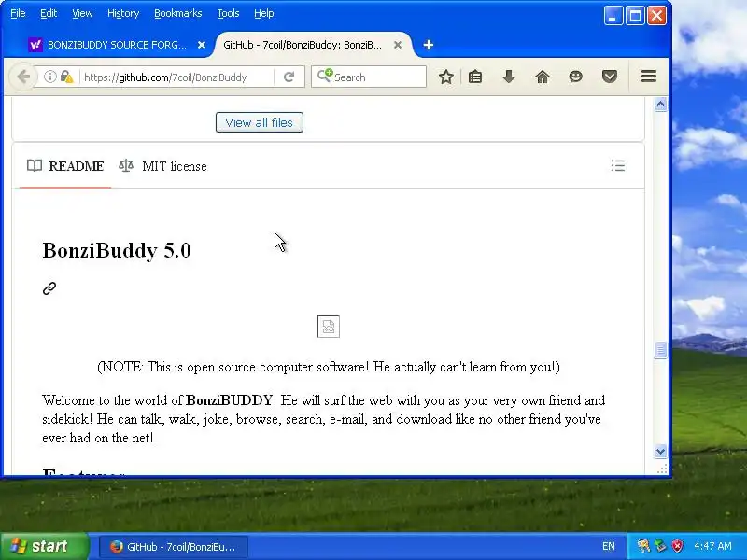The image size is (747, 560).
Task: Open the site information icon
Action: coord(49,77)
